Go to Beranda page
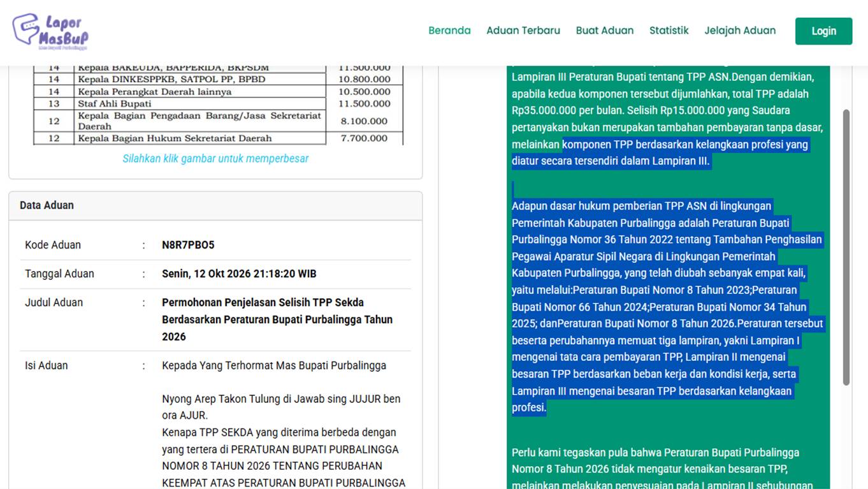This screenshot has height=489, width=868. click(x=449, y=31)
